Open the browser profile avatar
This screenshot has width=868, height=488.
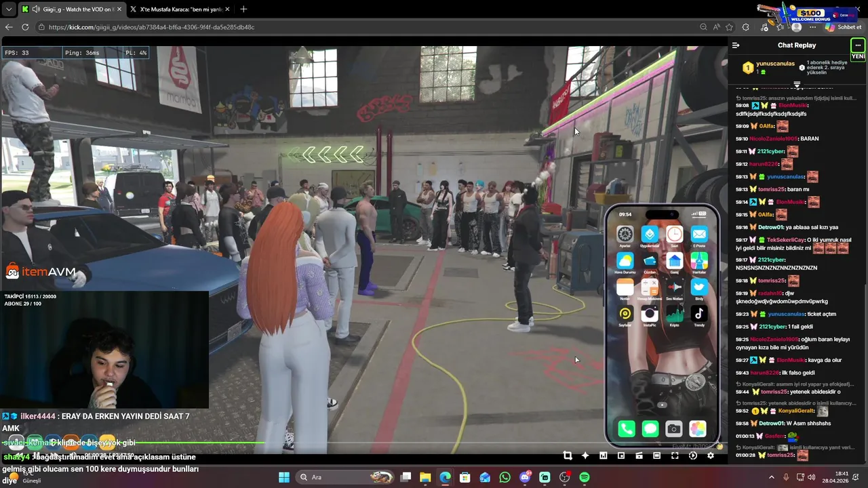pyautogui.click(x=797, y=27)
